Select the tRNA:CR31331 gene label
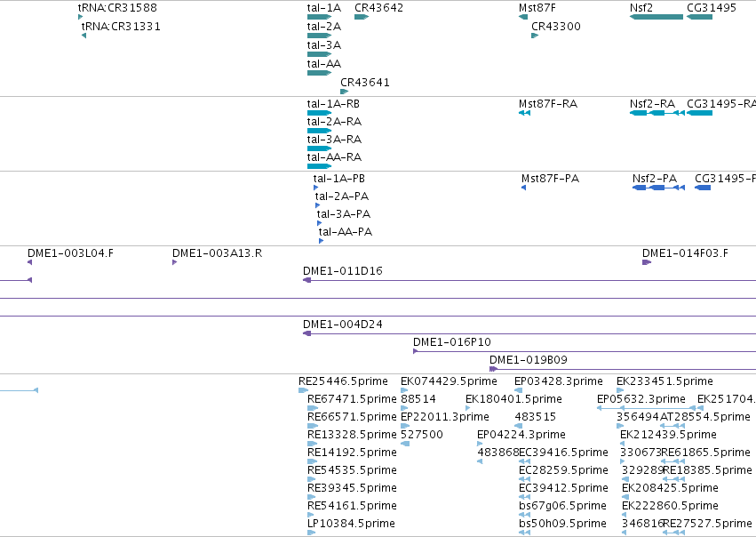Viewport: 756px width, 537px height. tap(121, 27)
